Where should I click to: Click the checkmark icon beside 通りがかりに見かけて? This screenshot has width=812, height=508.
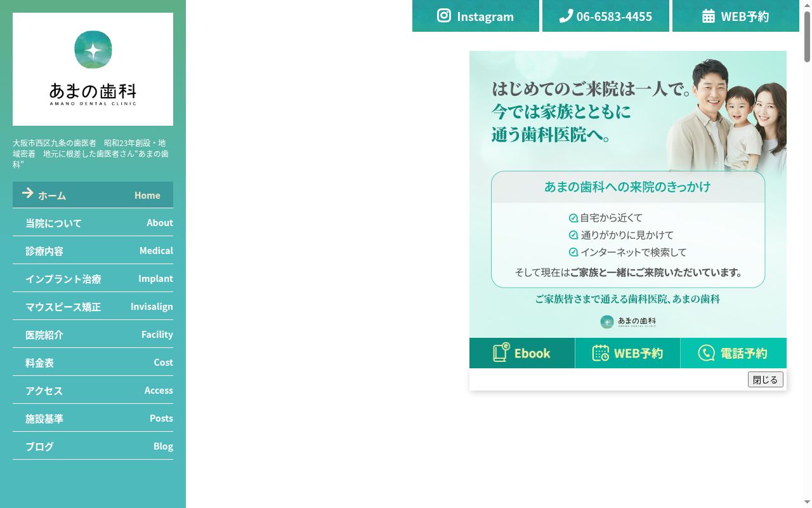(573, 235)
